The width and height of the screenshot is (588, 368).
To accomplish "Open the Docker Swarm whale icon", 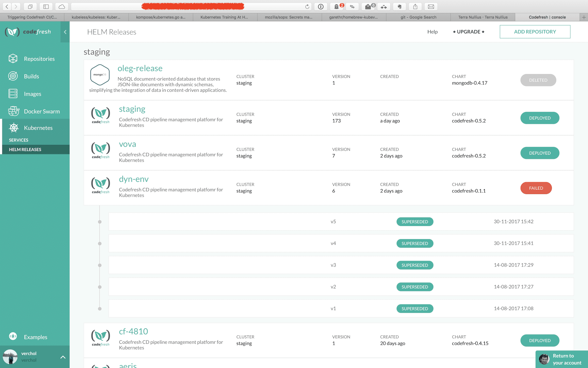I will (13, 111).
